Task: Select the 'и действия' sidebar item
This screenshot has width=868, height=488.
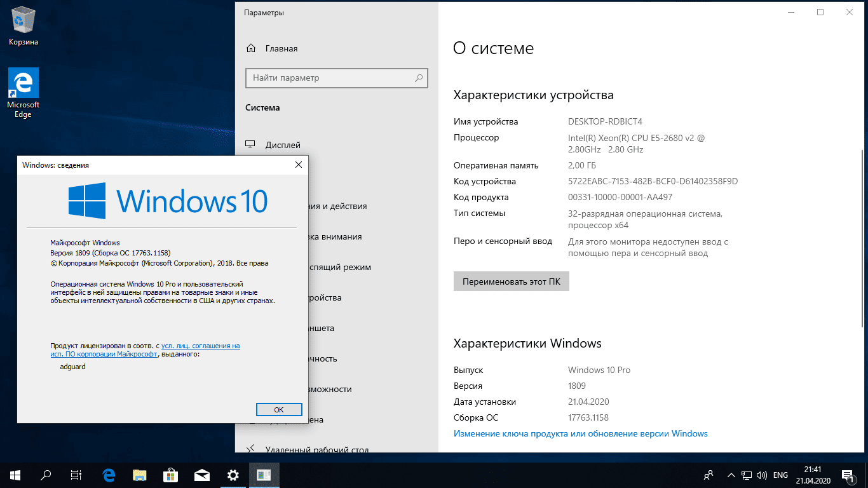Action: (337, 206)
